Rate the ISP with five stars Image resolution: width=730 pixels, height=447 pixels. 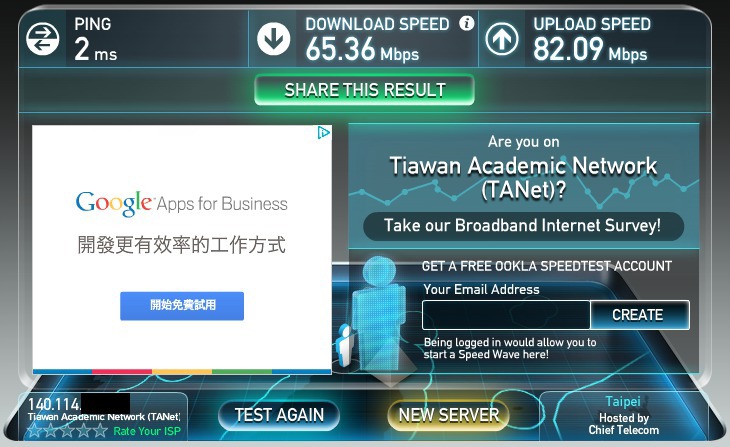[x=100, y=430]
